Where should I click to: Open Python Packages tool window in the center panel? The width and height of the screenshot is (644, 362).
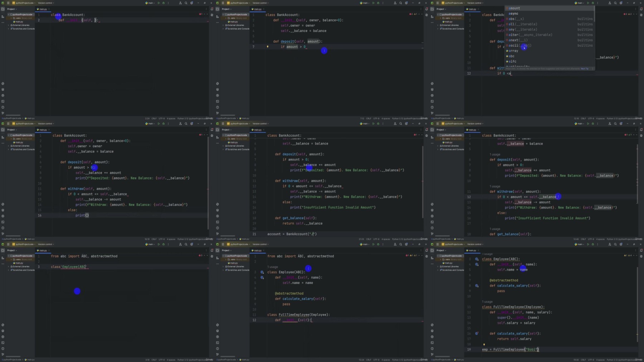point(218,210)
